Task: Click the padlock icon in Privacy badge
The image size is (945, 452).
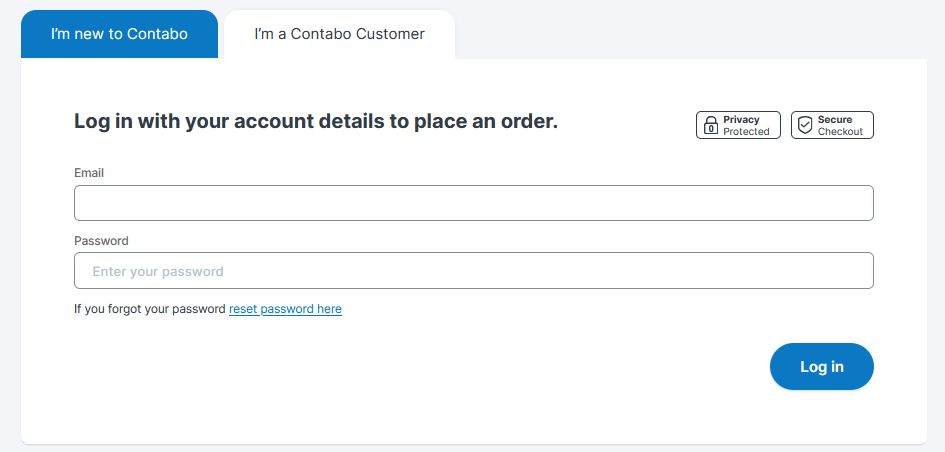Action: (710, 126)
